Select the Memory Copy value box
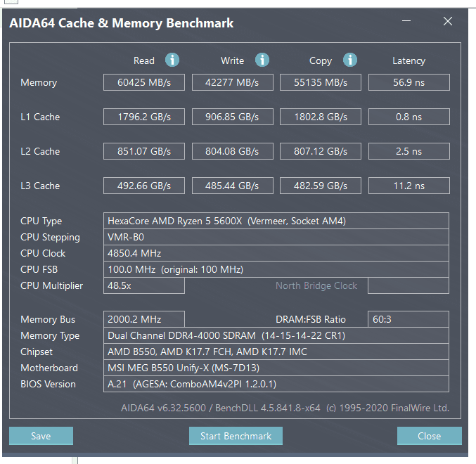 [321, 82]
